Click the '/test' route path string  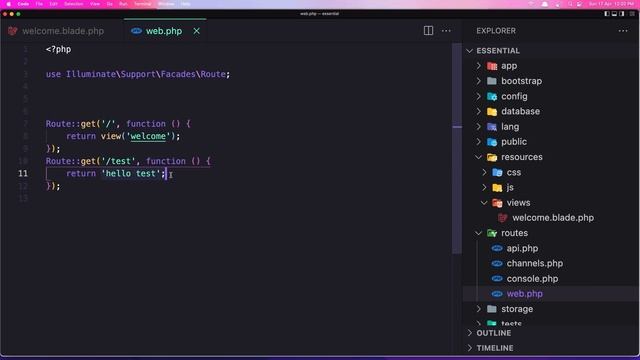(x=118, y=161)
